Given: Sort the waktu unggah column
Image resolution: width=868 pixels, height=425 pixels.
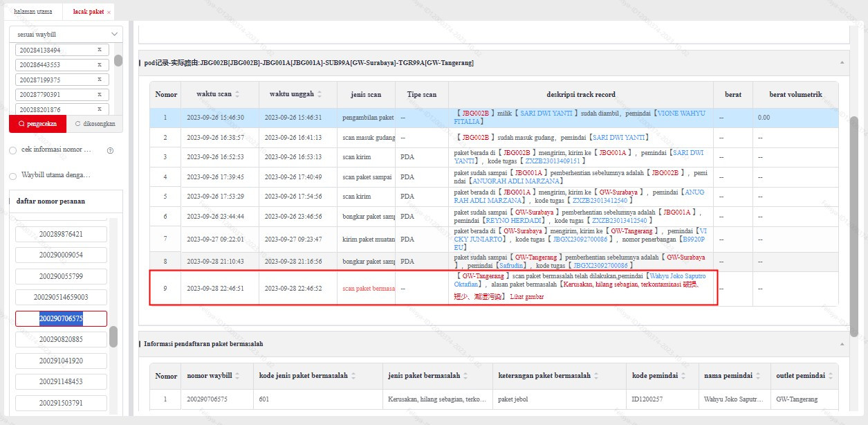Looking at the screenshot, I should [320, 94].
